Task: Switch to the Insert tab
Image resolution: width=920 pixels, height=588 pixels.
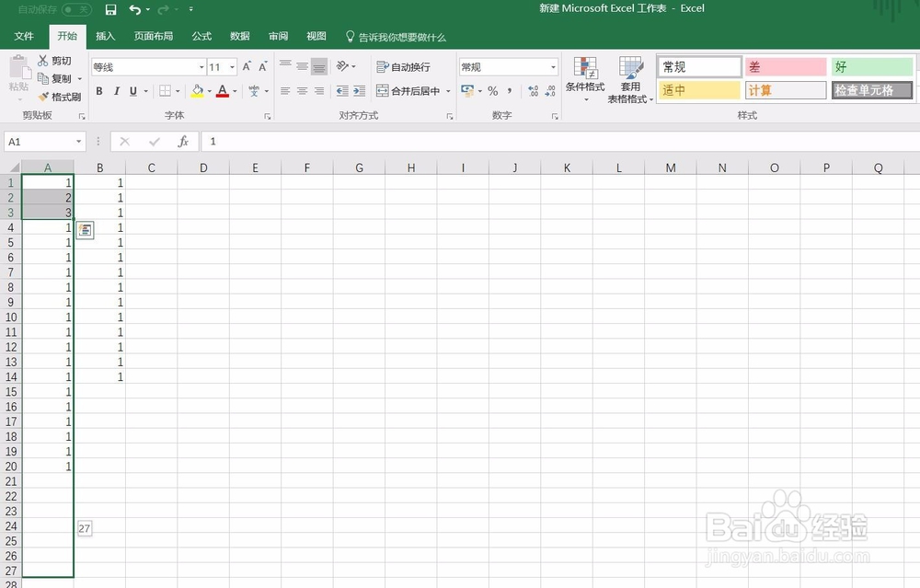Action: pyautogui.click(x=105, y=37)
